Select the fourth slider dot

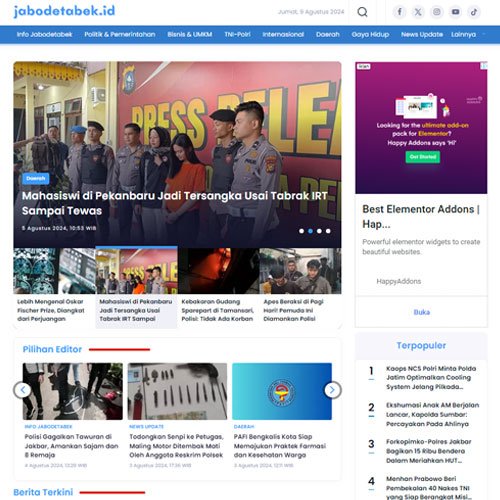[328, 231]
